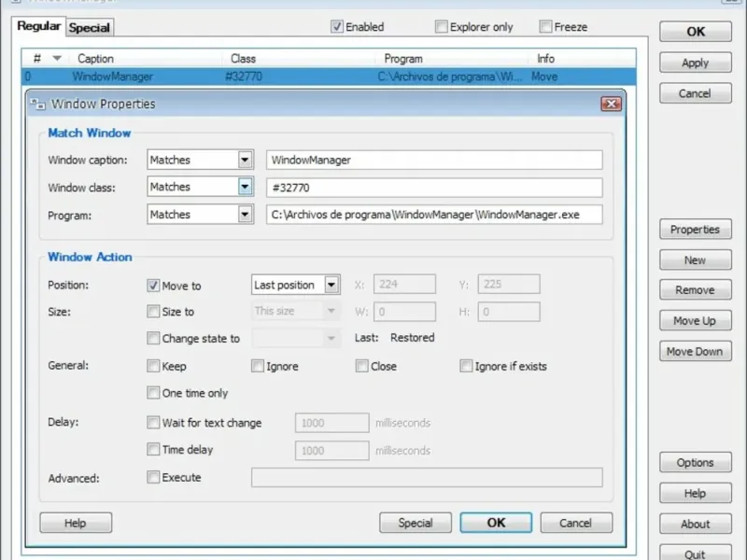Image resolution: width=747 pixels, height=560 pixels.
Task: Uncheck the Move to checkbox
Action: point(153,286)
